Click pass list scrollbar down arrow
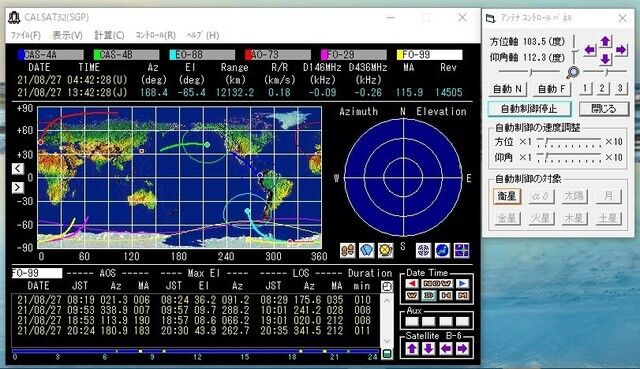 point(387,341)
